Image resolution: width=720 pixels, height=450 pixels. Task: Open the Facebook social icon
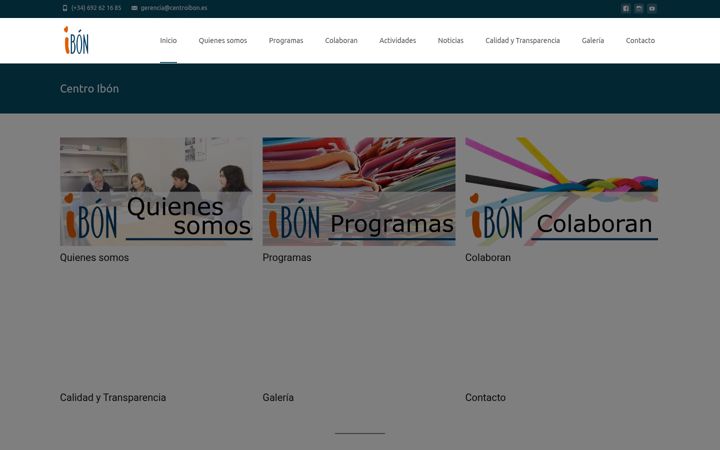(x=625, y=8)
